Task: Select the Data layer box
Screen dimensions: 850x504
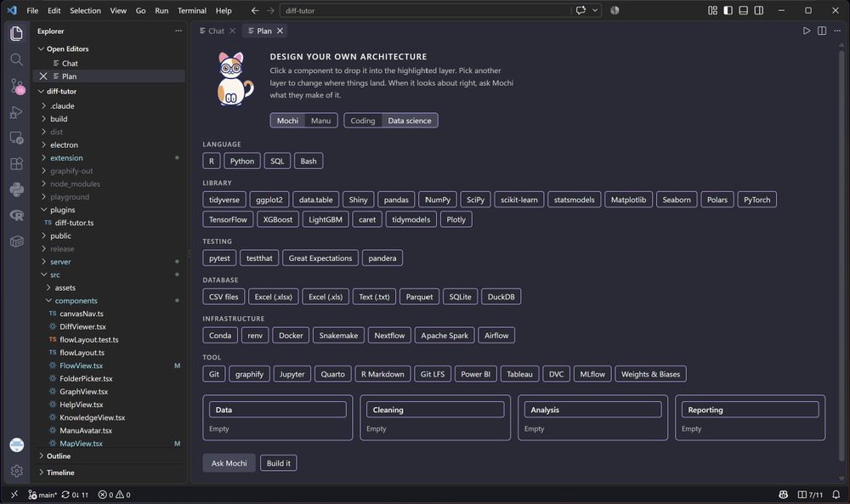Action: point(278,410)
